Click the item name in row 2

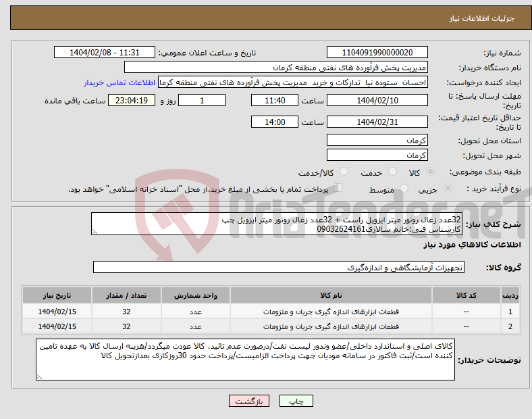[x=331, y=326]
